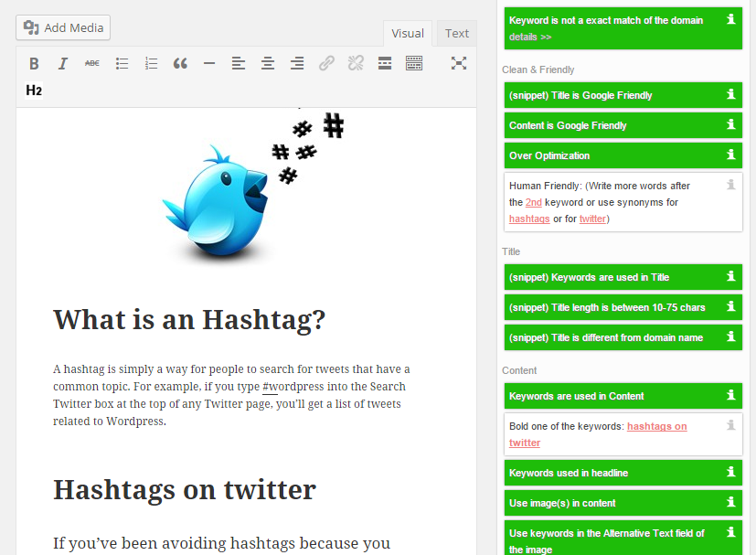The width and height of the screenshot is (756, 555).
Task: Open info icon for 'Bold one of the keywords'
Action: coord(731,425)
